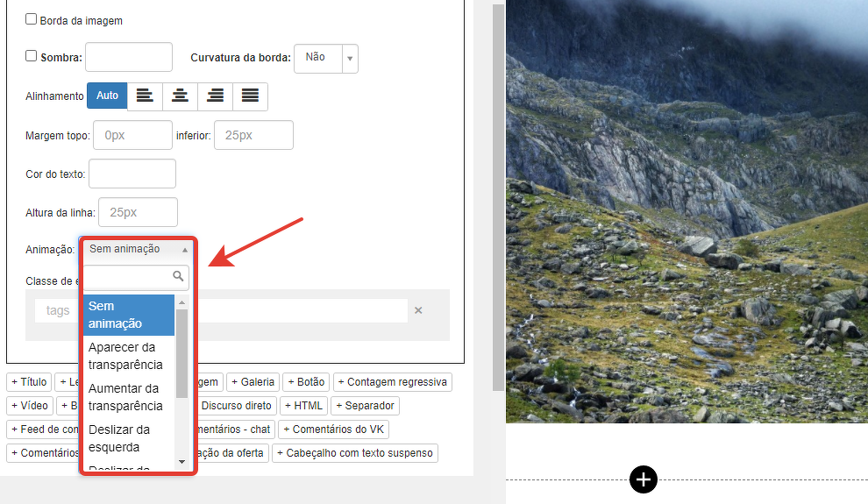
Task: Toggle the Sombra checkbox
Action: click(x=32, y=56)
